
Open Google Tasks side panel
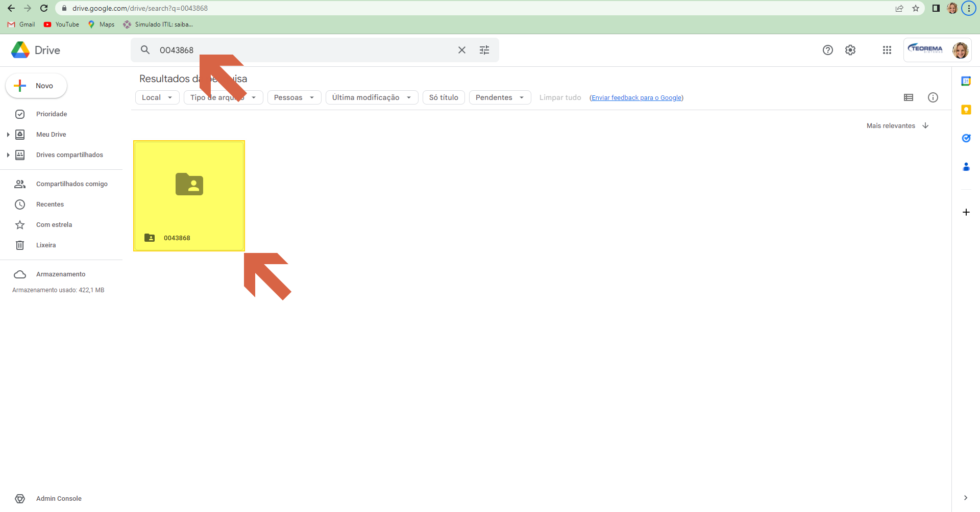pos(966,138)
